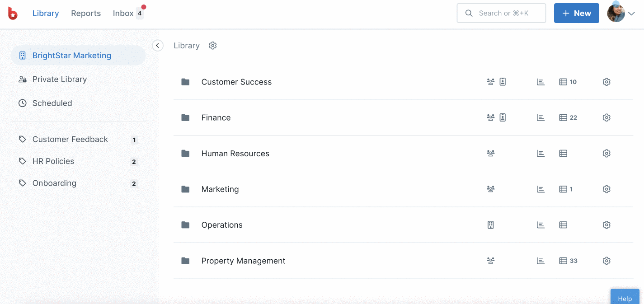Select BrightStar Marketing in the sidebar
Image resolution: width=644 pixels, height=304 pixels.
click(78, 56)
